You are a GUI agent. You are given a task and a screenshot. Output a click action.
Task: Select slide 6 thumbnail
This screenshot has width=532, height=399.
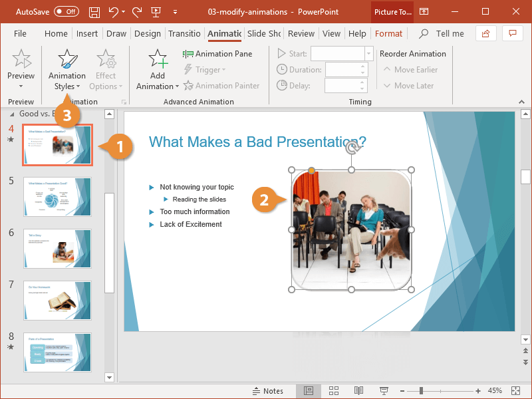pos(57,248)
